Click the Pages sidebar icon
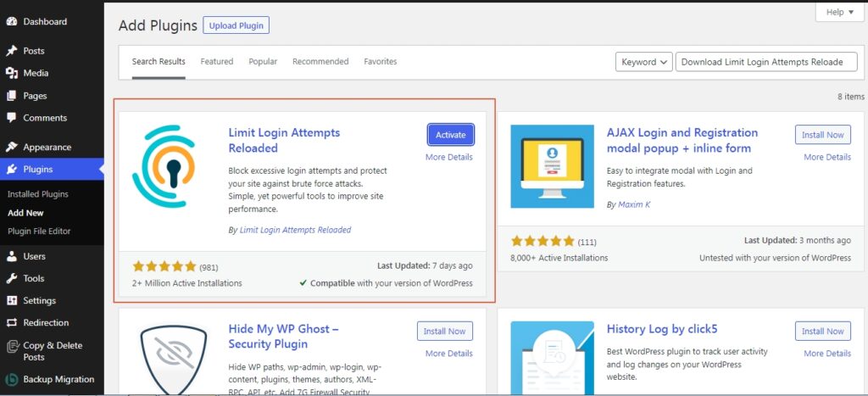The width and height of the screenshot is (868, 396). [12, 96]
